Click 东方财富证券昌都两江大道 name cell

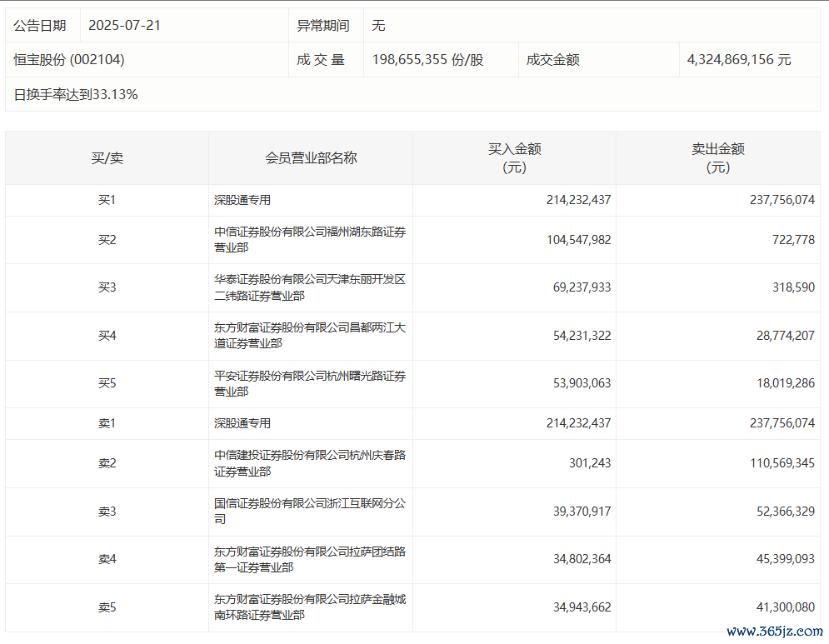coord(310,336)
